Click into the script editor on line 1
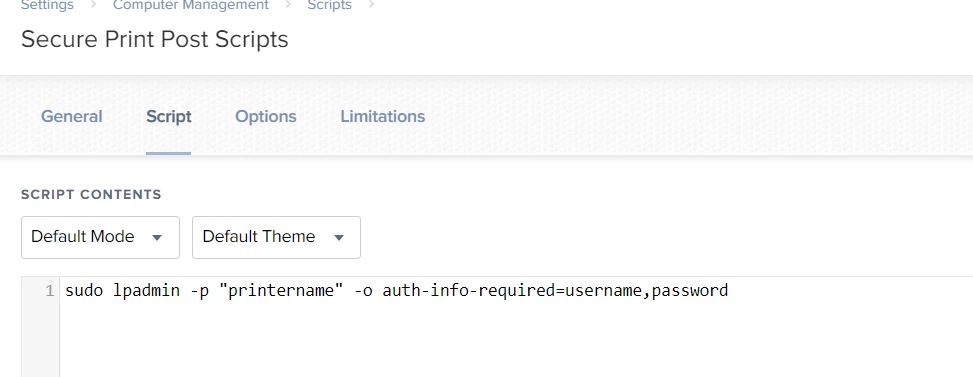Viewport: 973px width, 377px height. click(x=397, y=290)
